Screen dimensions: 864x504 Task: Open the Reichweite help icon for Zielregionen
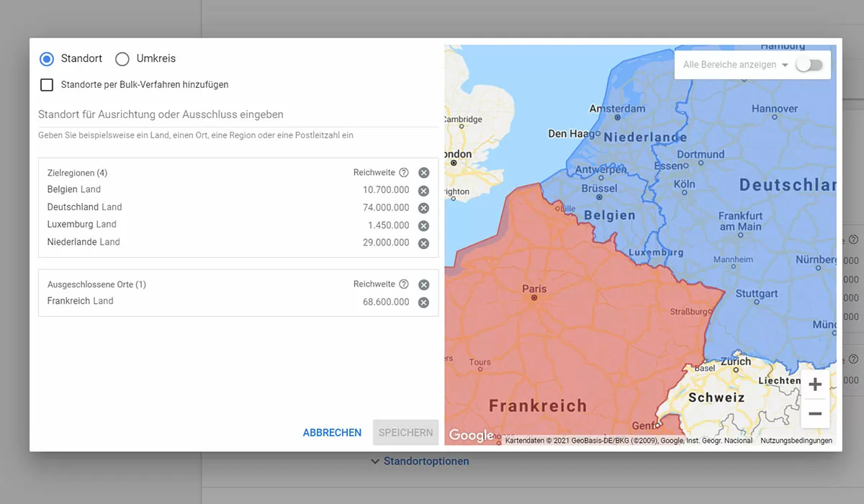(x=402, y=172)
